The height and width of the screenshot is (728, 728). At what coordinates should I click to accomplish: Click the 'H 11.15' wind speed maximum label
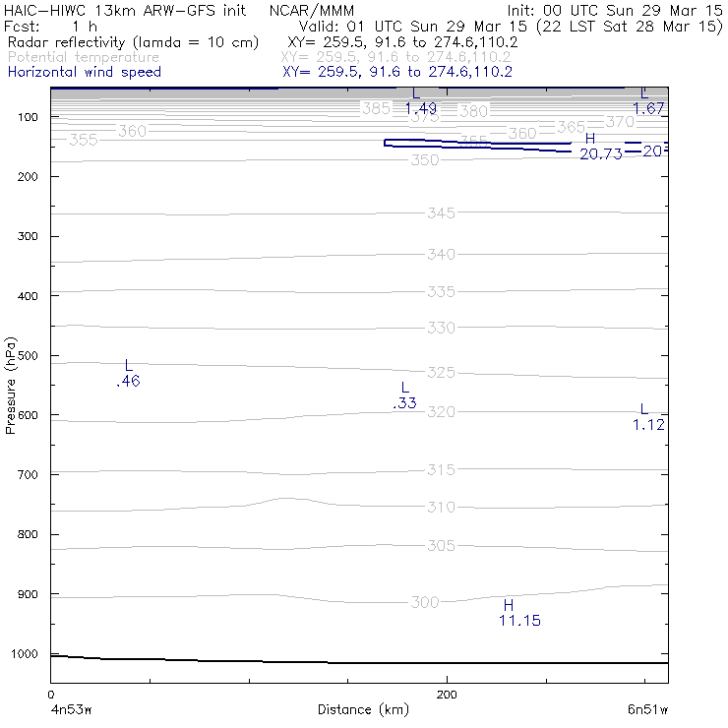click(x=519, y=613)
